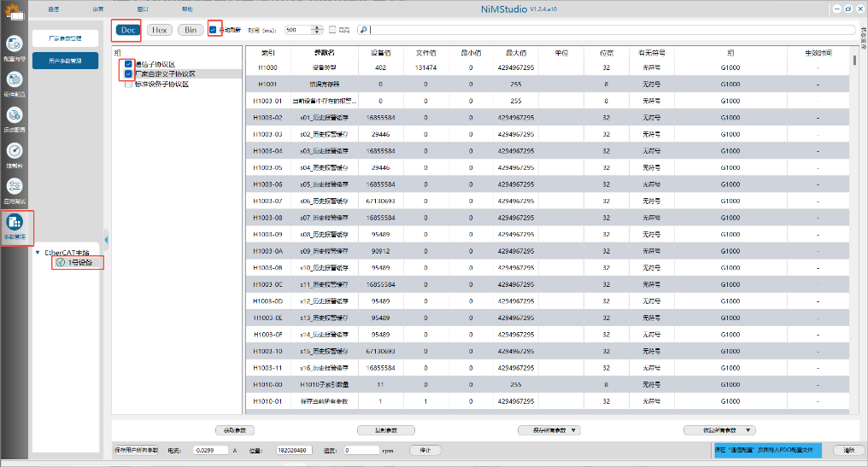Open the 窗口 menu
Screen dimensions: 868x467
pos(143,9)
